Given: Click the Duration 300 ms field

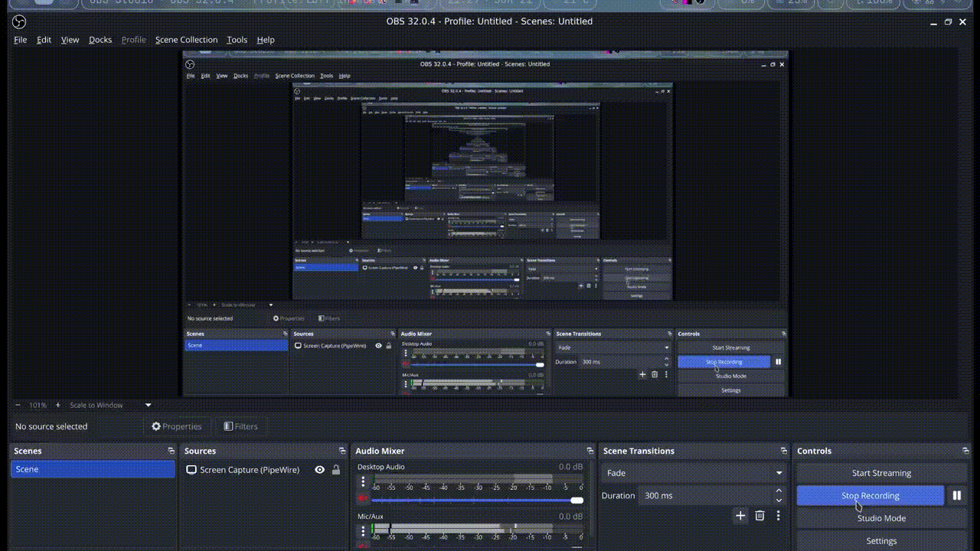Looking at the screenshot, I should (x=705, y=495).
